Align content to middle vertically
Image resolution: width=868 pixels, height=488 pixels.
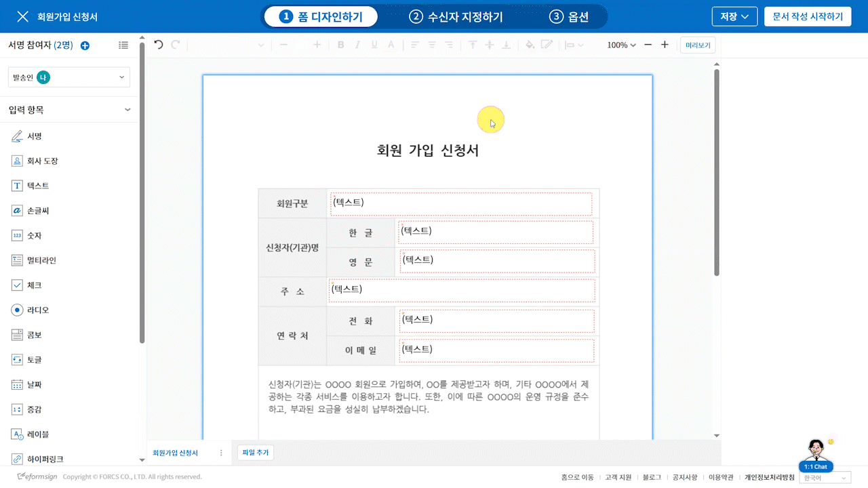(x=489, y=45)
